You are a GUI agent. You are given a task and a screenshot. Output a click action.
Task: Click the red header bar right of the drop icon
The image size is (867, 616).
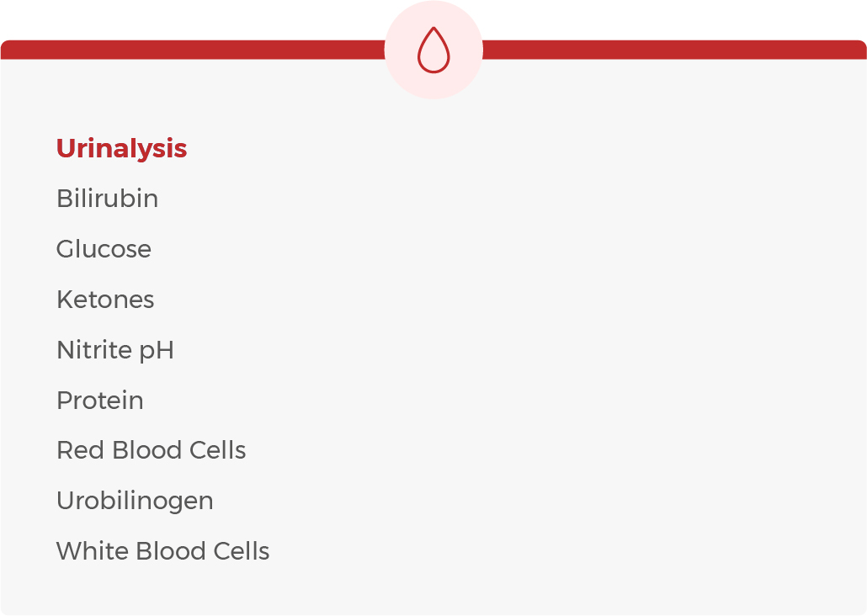673,50
